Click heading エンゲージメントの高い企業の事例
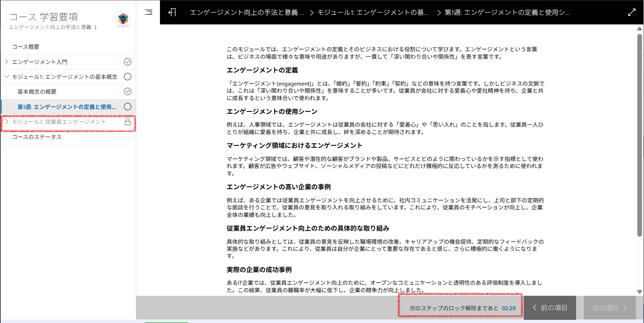 279,187
